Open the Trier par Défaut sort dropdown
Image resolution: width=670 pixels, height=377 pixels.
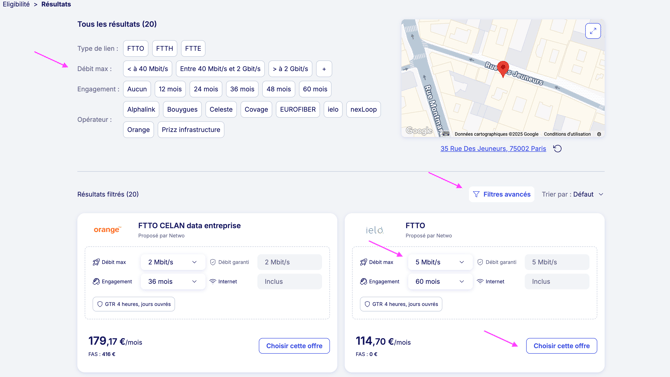573,194
